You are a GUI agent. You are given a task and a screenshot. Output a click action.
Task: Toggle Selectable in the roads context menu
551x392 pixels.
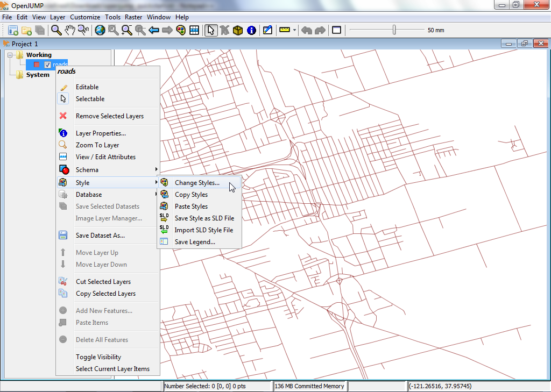click(x=90, y=99)
